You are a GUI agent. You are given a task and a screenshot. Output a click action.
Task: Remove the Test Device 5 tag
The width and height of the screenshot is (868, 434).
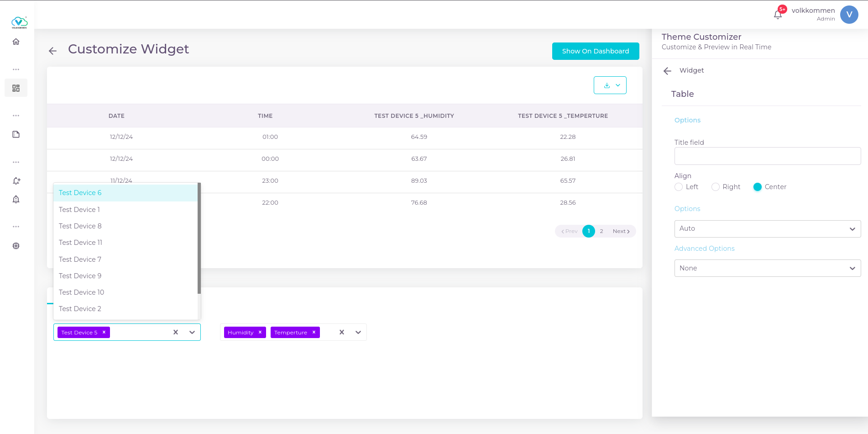[x=104, y=332]
